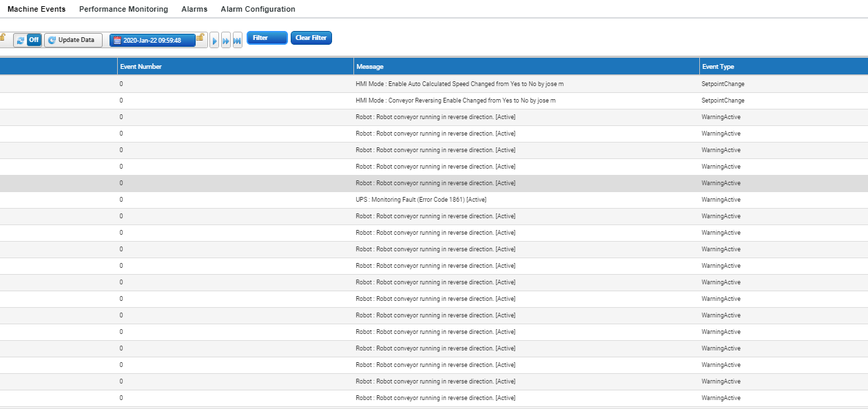Image resolution: width=868 pixels, height=409 pixels.
Task: Click the Filter button
Action: [x=267, y=38]
